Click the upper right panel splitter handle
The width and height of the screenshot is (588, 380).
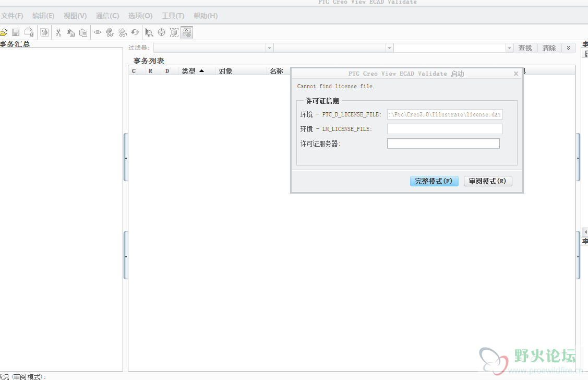pyautogui.click(x=578, y=158)
